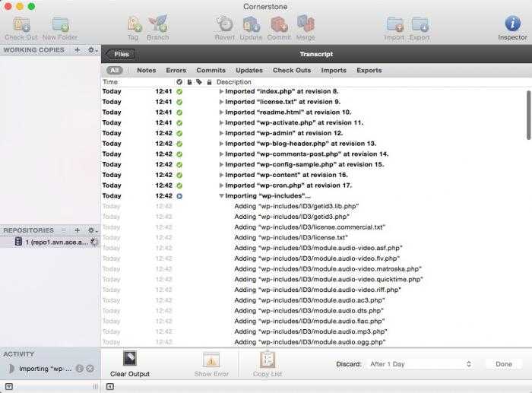Click the Check Out toolbar icon

point(21,24)
